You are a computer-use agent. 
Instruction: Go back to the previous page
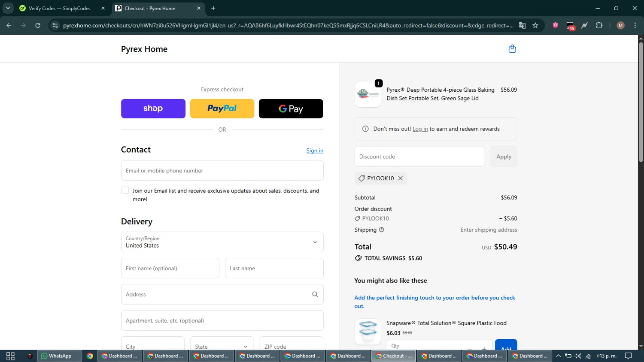tap(9, 25)
